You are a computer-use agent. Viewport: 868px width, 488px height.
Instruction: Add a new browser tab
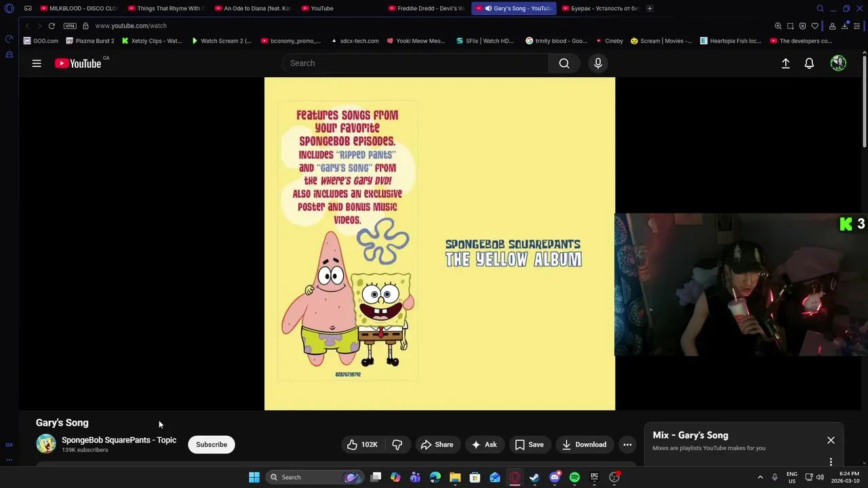pos(650,8)
